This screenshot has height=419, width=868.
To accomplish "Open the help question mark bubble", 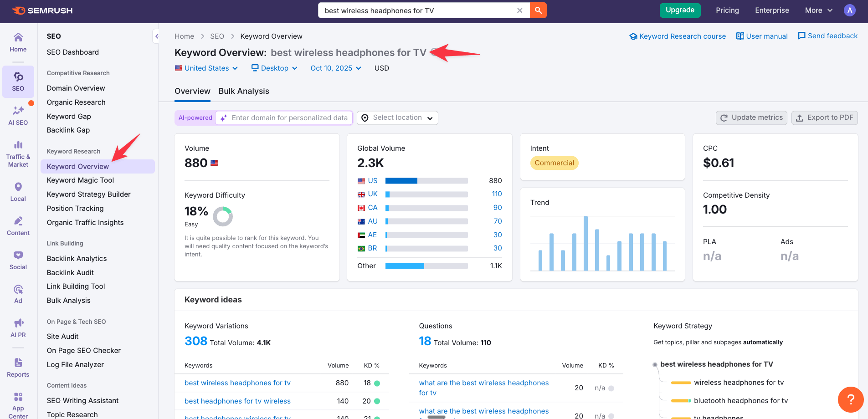I will click(850, 400).
